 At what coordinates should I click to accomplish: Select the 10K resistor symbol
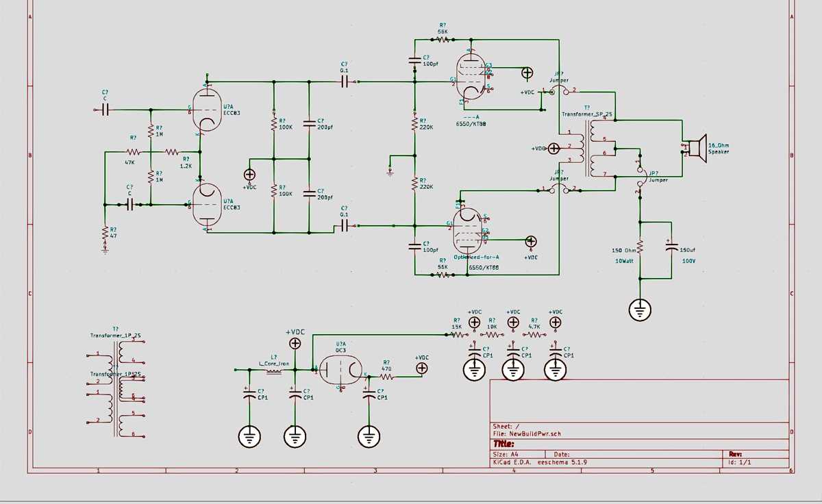(x=493, y=335)
